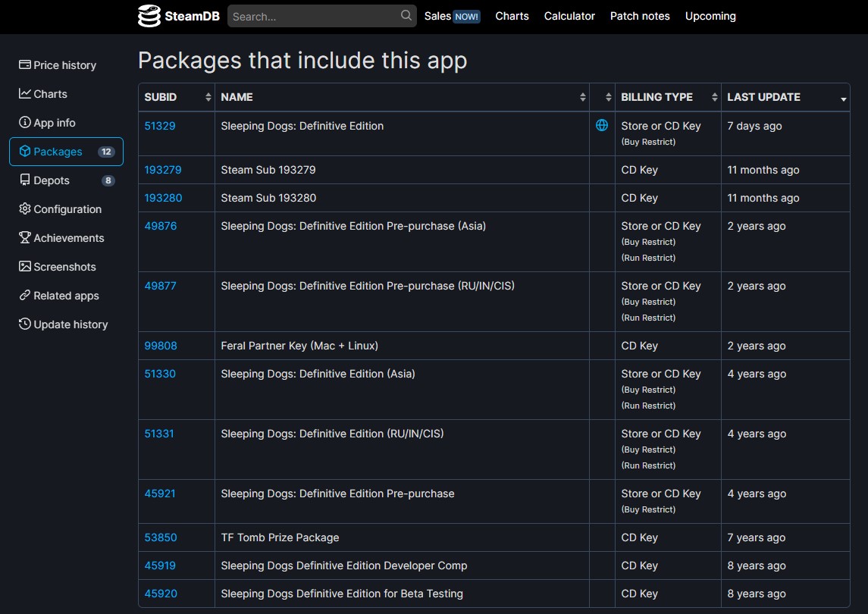Open package link 53850
The height and width of the screenshot is (614, 868).
click(161, 537)
